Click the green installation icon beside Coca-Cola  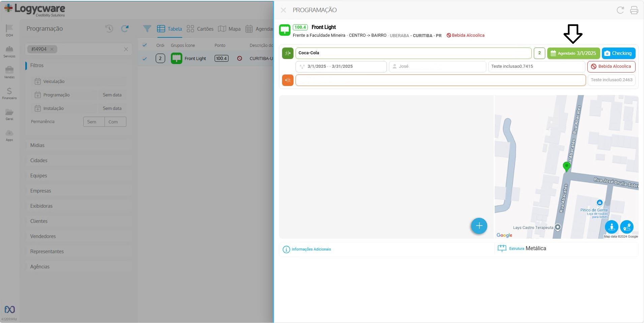coord(288,53)
